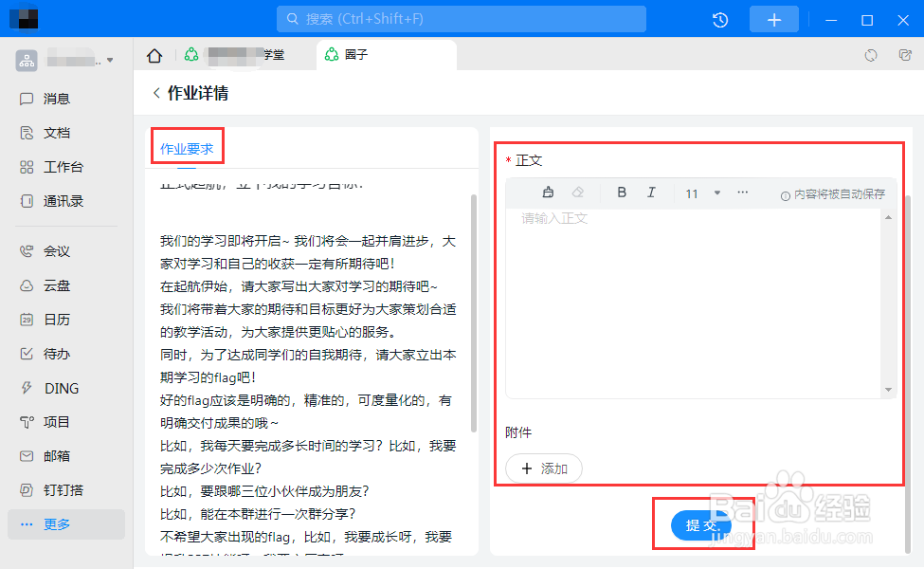Add an attachment via the 添加 button

pyautogui.click(x=544, y=468)
